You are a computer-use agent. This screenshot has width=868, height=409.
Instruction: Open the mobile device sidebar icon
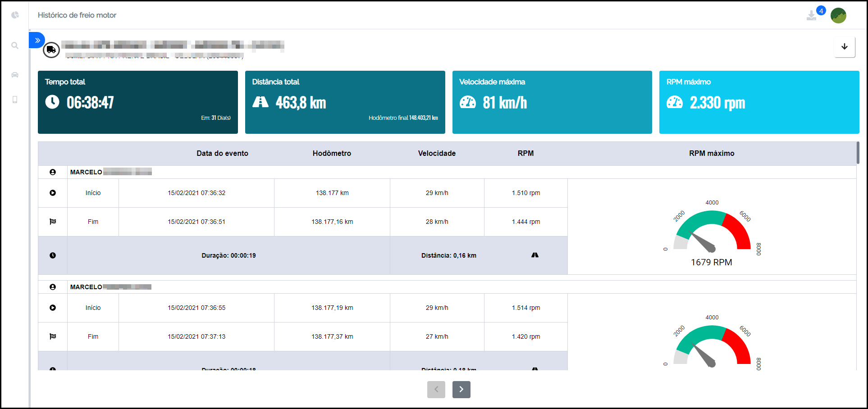coord(15,100)
